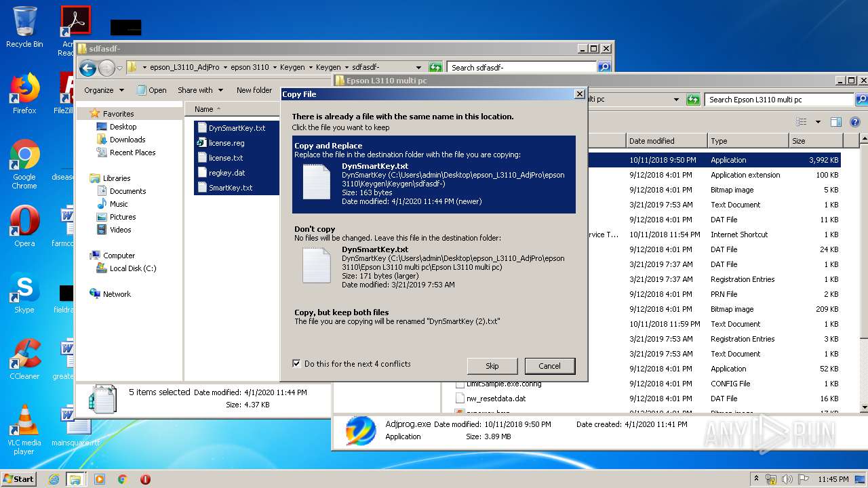Open Skype desktop shortcut
Screen dimensions: 868x488
[24, 293]
